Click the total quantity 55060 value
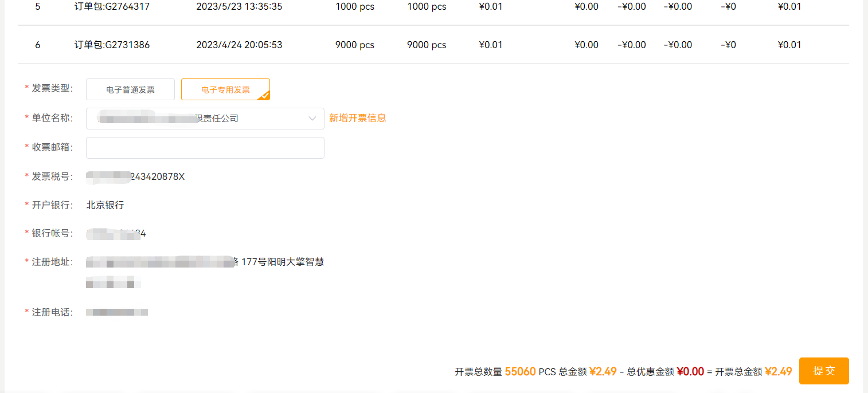This screenshot has height=393, width=868. (520, 371)
